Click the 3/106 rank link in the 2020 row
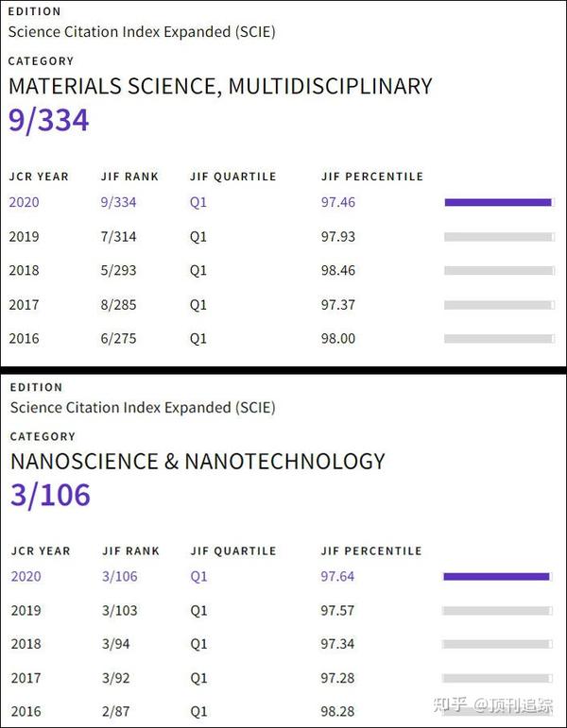This screenshot has height=728, width=567. click(119, 576)
